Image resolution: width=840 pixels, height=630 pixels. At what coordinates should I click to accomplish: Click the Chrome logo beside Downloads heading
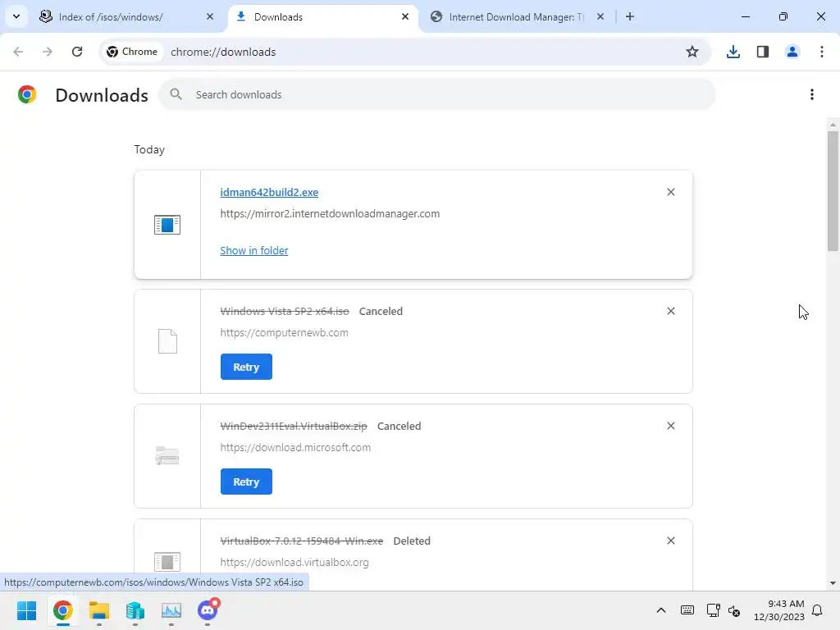coord(27,94)
